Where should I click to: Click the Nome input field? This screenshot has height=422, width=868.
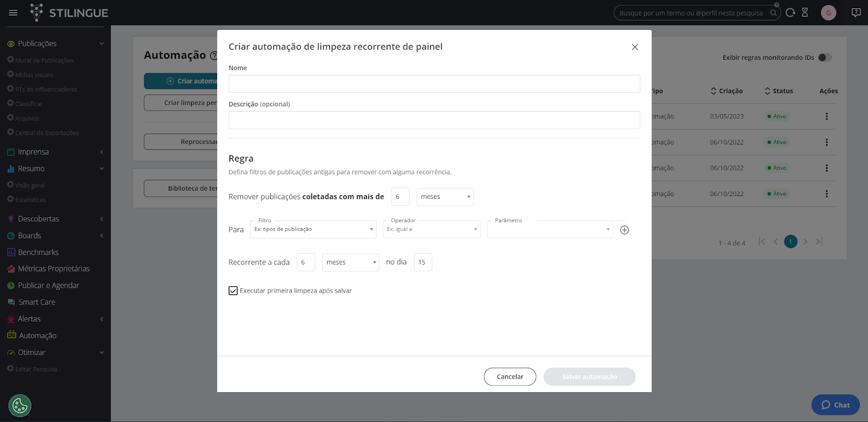434,84
